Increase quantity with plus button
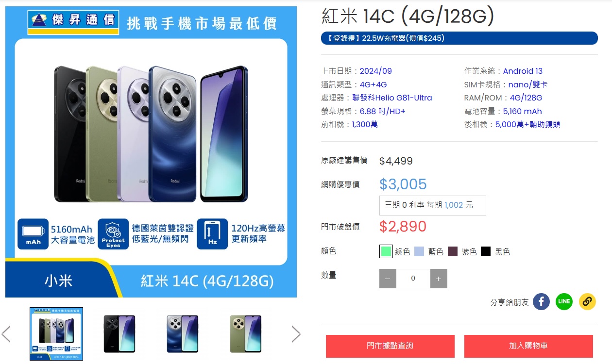Viewport: 612px width, 364px height. pos(439,279)
